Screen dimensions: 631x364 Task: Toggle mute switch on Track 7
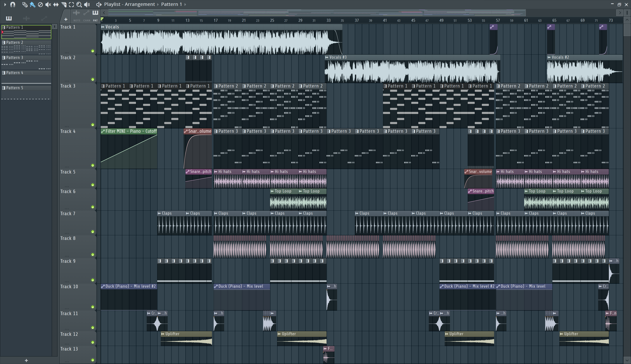click(93, 232)
